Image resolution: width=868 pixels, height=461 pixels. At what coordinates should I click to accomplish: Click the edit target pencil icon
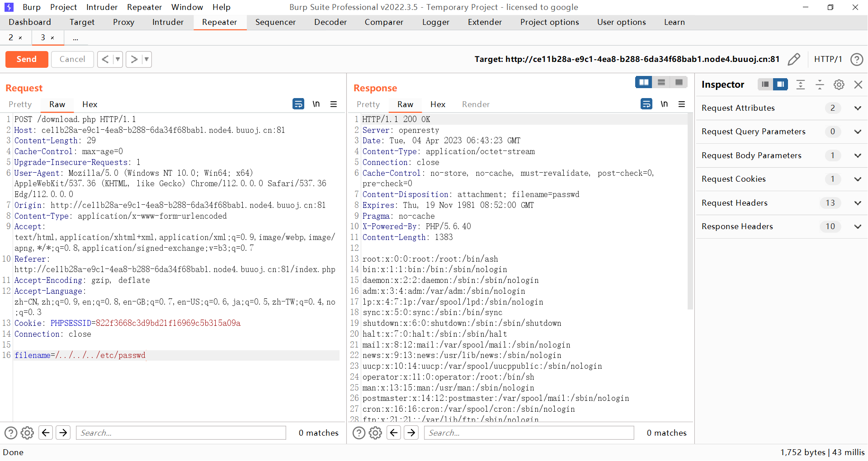coord(794,59)
